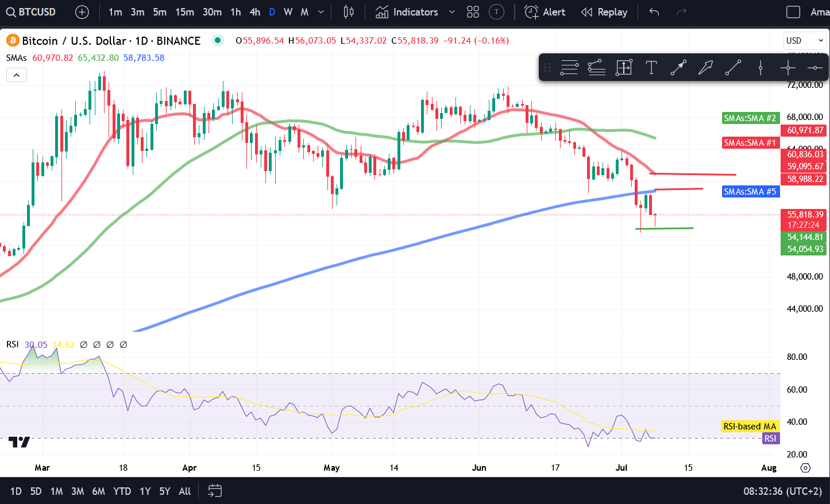The image size is (830, 504).
Task: Click the Alert button
Action: tap(545, 12)
